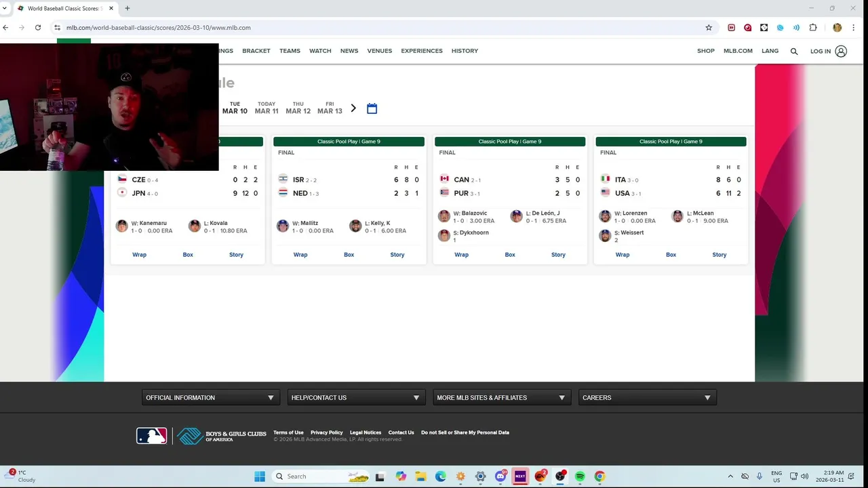Viewport: 868px width, 488px height.
Task: Click the browser address bar URL
Action: click(x=159, y=28)
